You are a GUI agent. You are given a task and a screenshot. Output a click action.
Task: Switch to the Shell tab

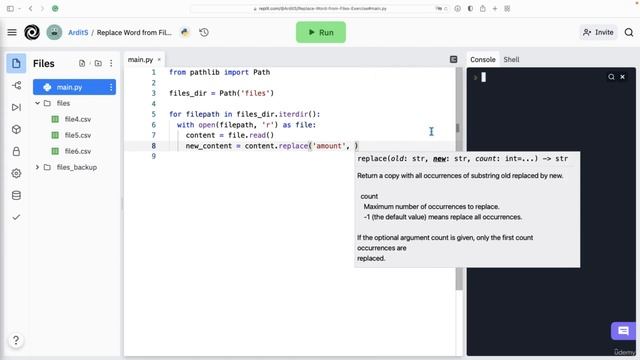point(511,60)
